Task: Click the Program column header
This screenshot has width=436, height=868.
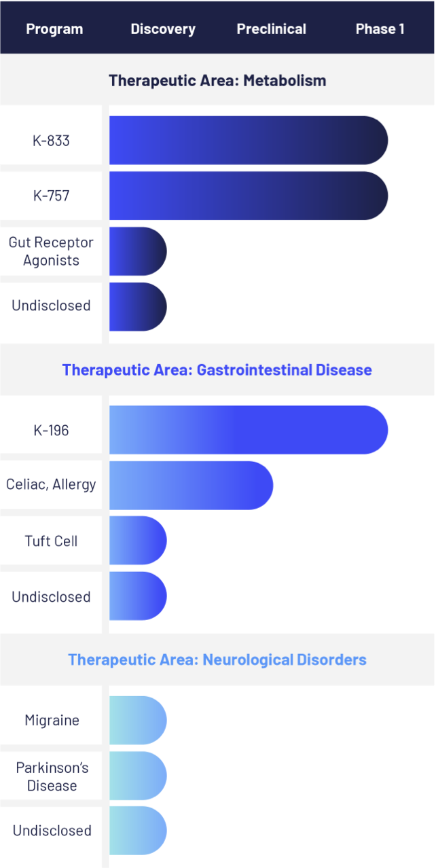Action: point(54,29)
